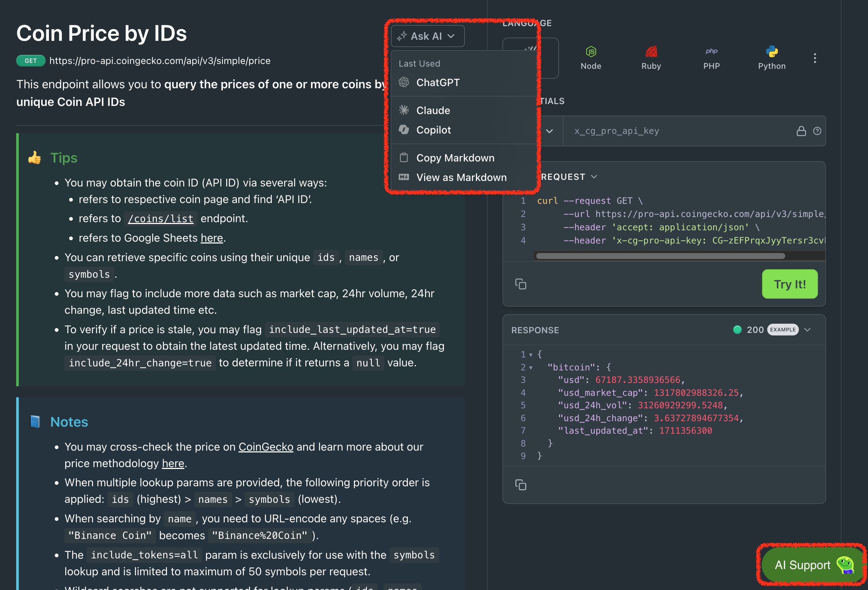This screenshot has width=868, height=590.
Task: Click curl --request GET line
Action: click(589, 201)
